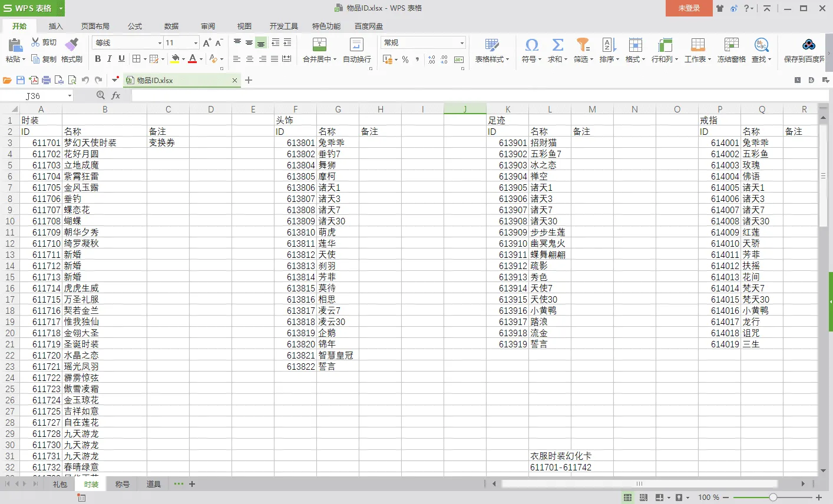Open the font size dropdown showing 11
Screen dimensions: 833x504
coord(196,43)
